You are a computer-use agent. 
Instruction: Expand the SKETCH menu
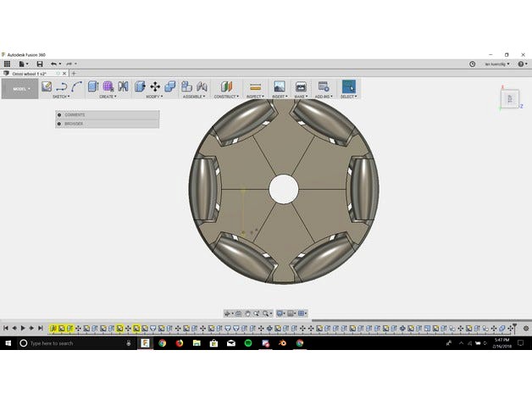click(x=61, y=97)
